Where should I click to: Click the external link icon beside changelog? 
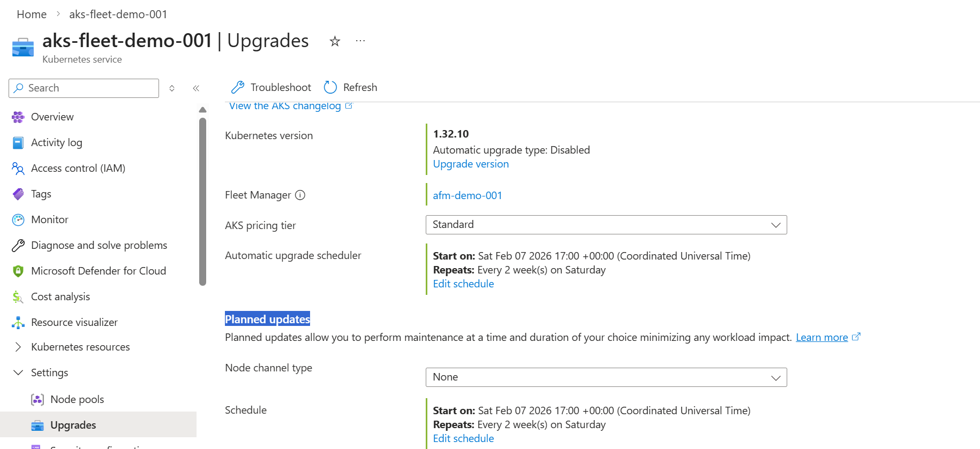[x=349, y=105]
